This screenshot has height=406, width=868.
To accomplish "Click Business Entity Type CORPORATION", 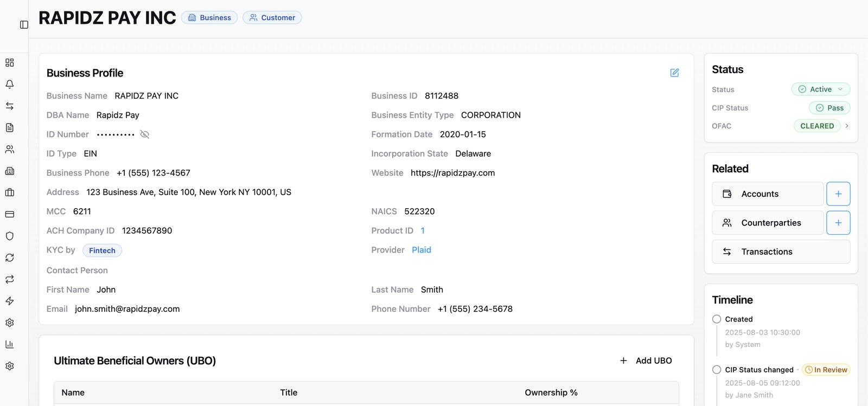I will 491,115.
